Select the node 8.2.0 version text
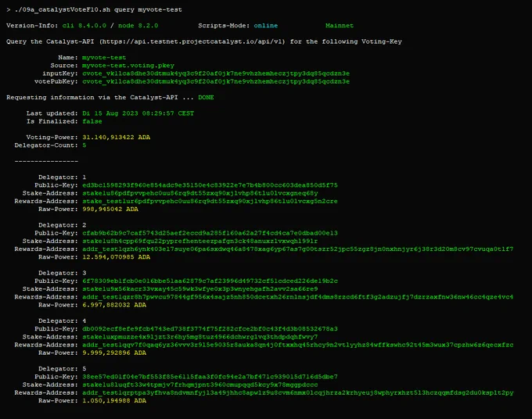 click(138, 26)
